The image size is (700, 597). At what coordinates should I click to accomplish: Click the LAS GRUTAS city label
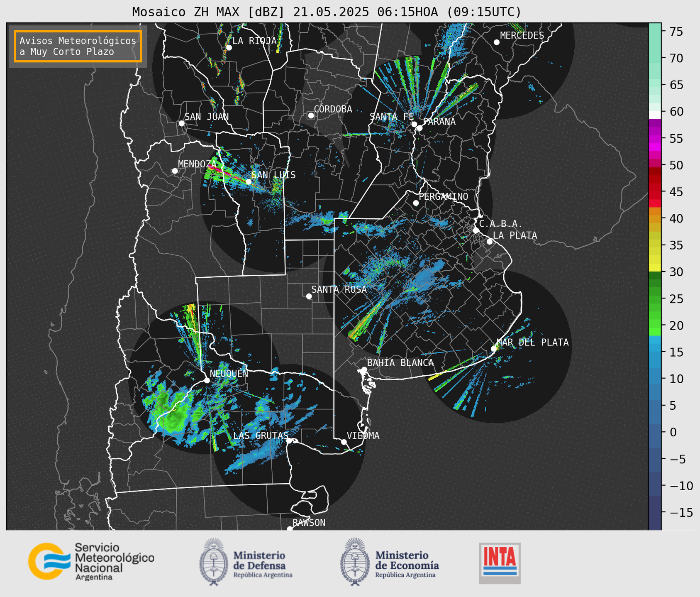(x=261, y=436)
